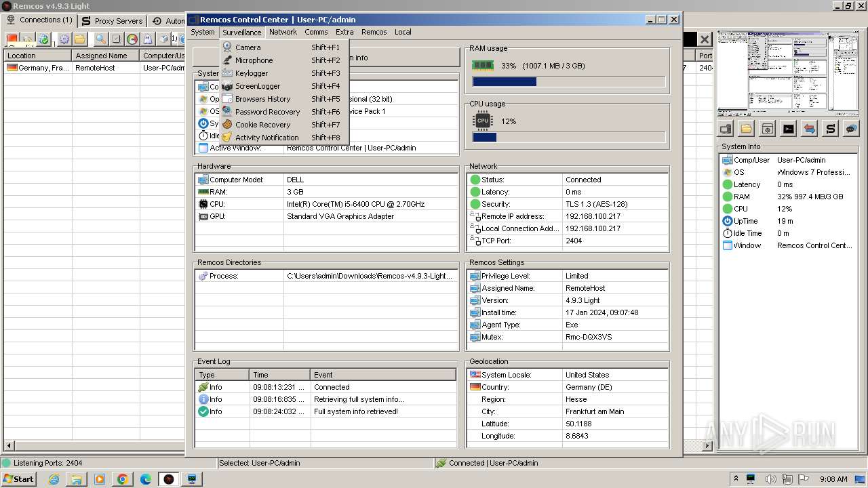Click the Mutex value Rmc-DQX3VS
Image resolution: width=868 pixels, height=488 pixels.
(x=589, y=337)
